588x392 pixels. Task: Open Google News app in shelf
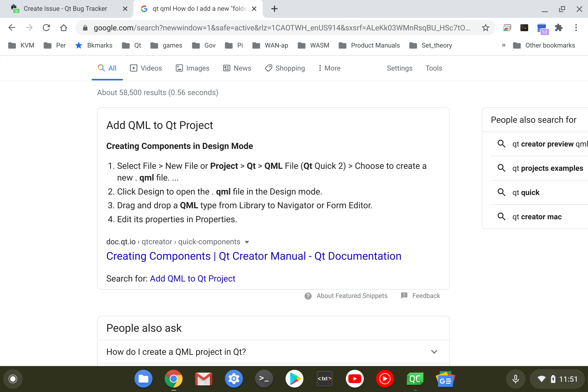click(x=445, y=379)
